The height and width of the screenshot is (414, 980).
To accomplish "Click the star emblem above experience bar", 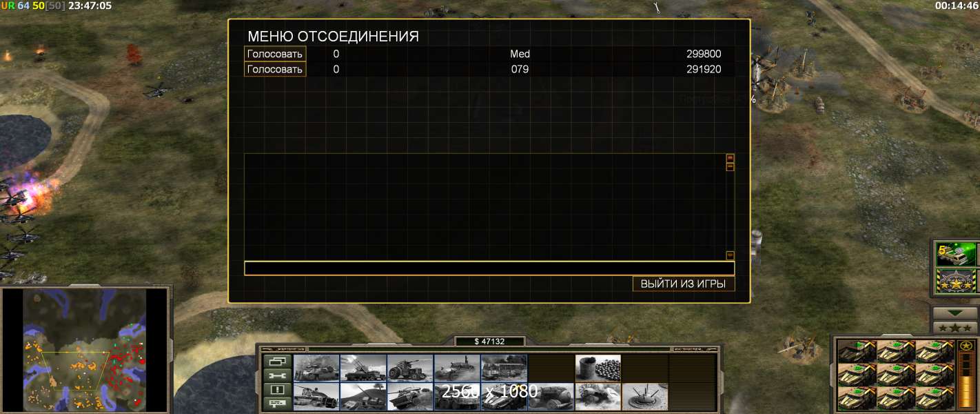I will pyautogui.click(x=967, y=346).
